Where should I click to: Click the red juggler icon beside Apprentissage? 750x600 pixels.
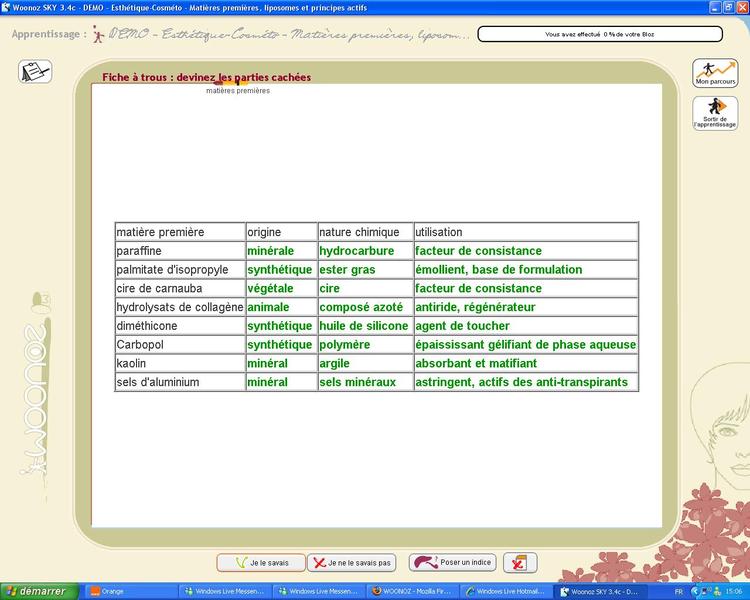point(97,34)
